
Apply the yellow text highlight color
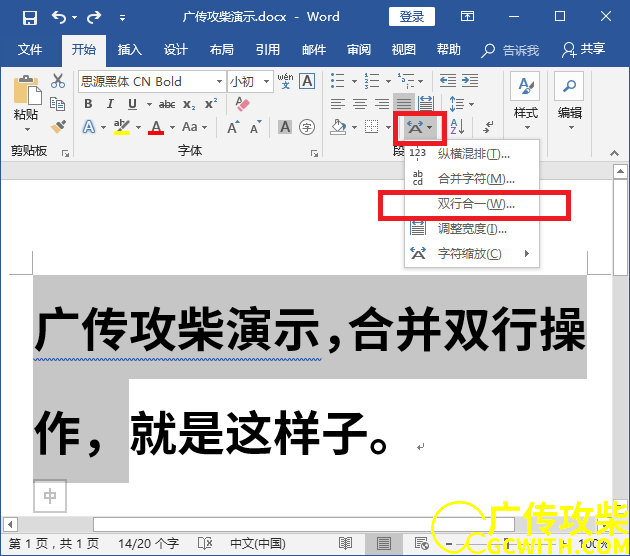[121, 127]
